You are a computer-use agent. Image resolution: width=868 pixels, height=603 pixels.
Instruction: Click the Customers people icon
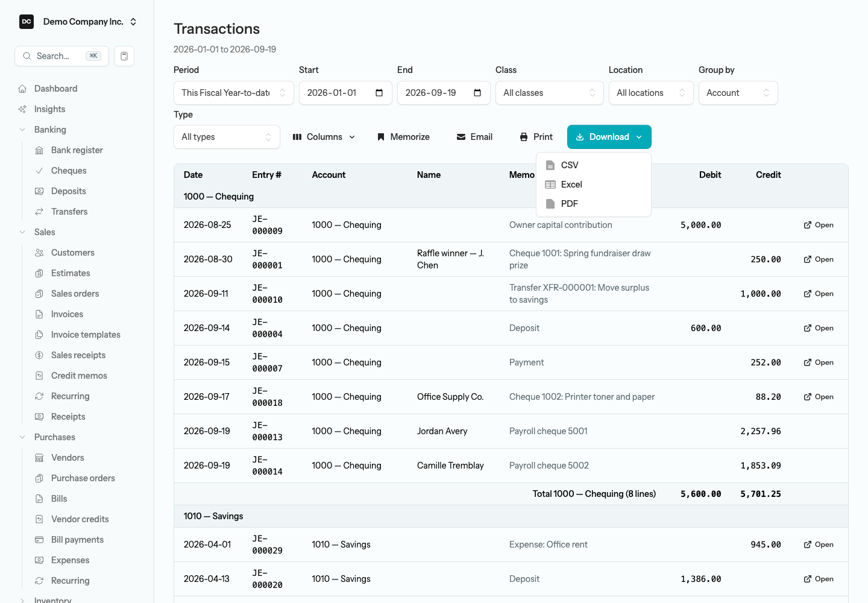pyautogui.click(x=39, y=253)
